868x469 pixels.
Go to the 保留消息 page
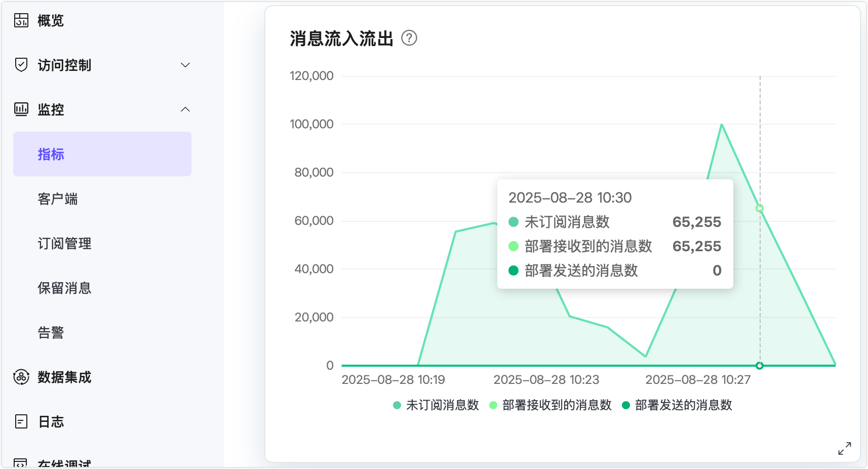64,288
